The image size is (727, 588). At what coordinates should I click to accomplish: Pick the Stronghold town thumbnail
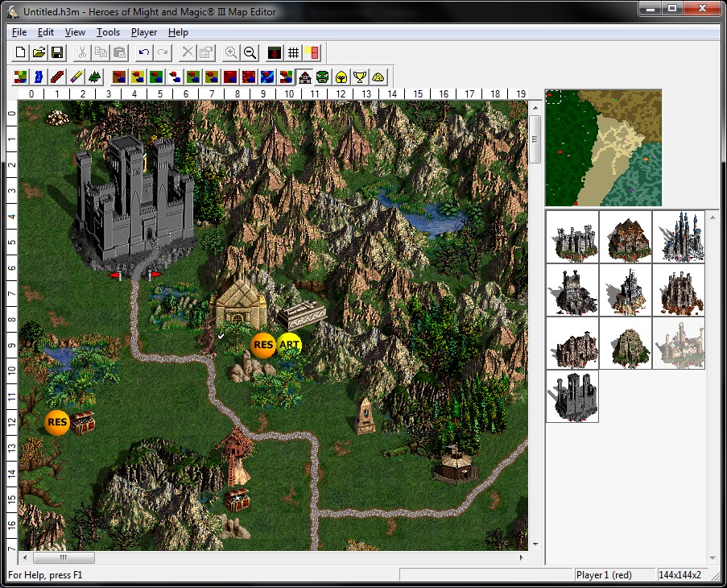coord(572,343)
